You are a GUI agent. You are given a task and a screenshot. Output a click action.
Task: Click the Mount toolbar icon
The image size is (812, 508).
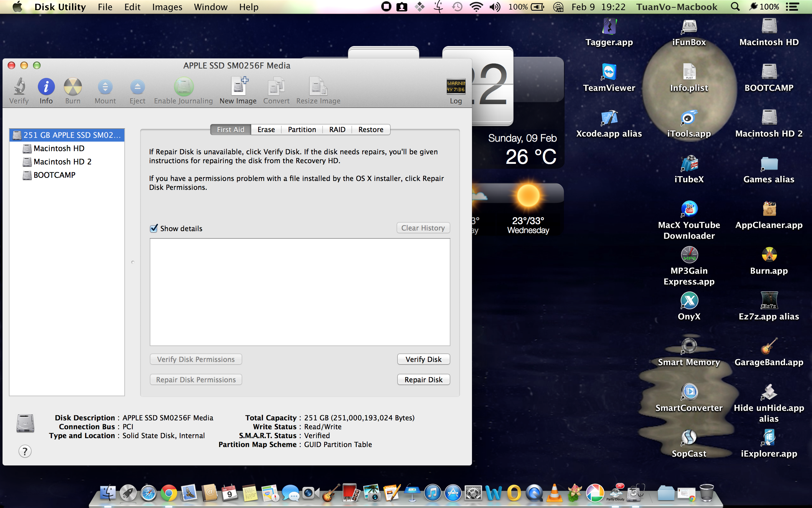[105, 87]
